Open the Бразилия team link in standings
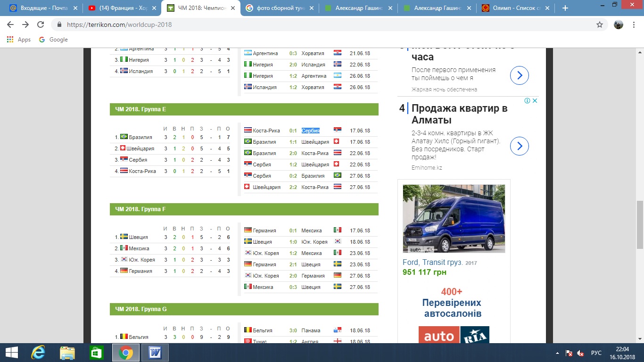 [140, 137]
